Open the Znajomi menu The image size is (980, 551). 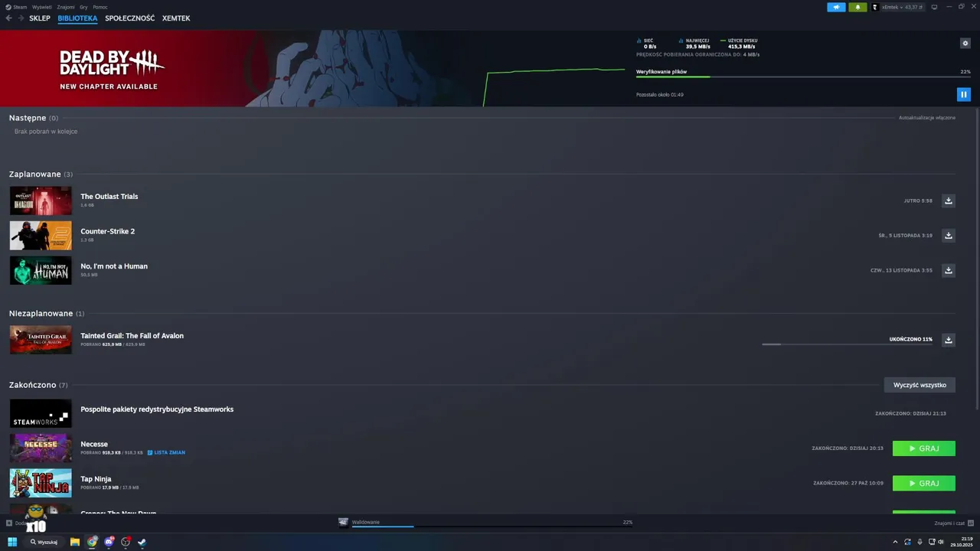tap(66, 7)
